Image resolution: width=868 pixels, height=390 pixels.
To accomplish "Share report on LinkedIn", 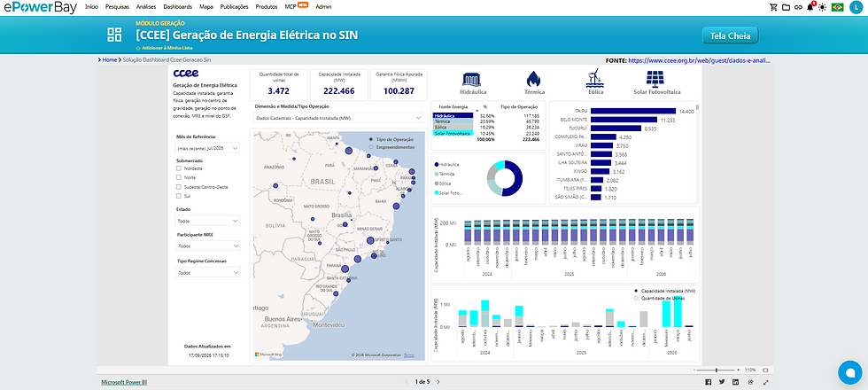I will tap(736, 382).
